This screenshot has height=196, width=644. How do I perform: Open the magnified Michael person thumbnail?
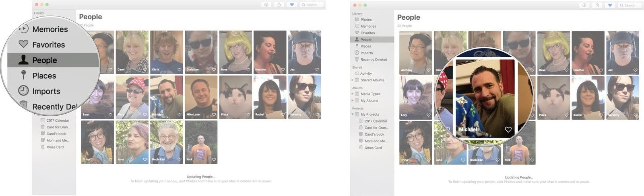coord(485,98)
